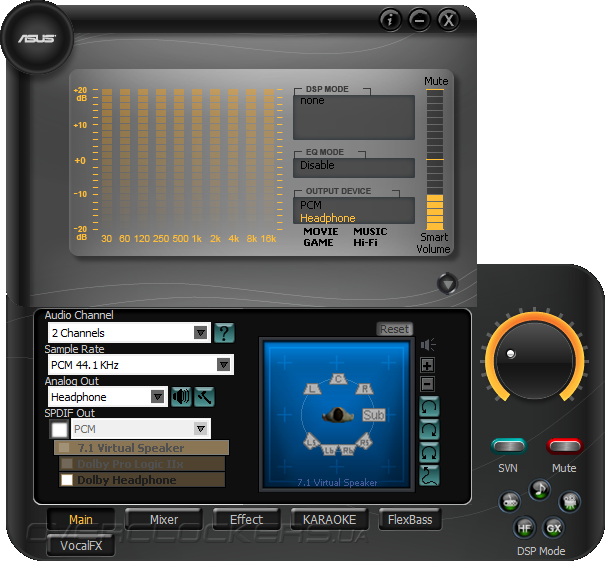
Task: Click the Reset button
Action: 394,329
